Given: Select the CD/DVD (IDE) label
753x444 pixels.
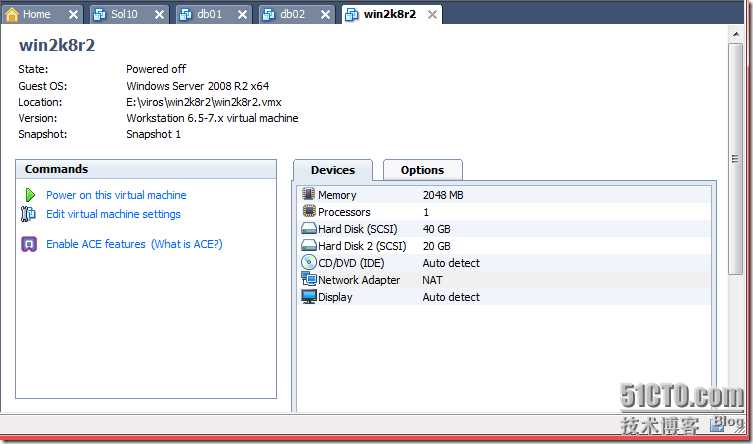Looking at the screenshot, I should 351,263.
